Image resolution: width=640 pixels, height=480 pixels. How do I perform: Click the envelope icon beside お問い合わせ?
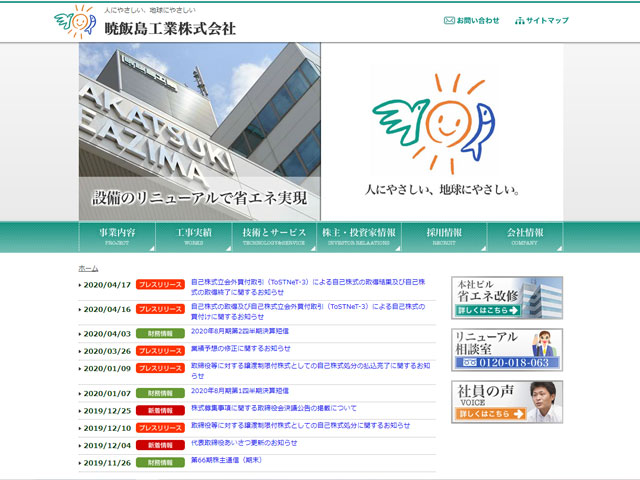(x=449, y=20)
